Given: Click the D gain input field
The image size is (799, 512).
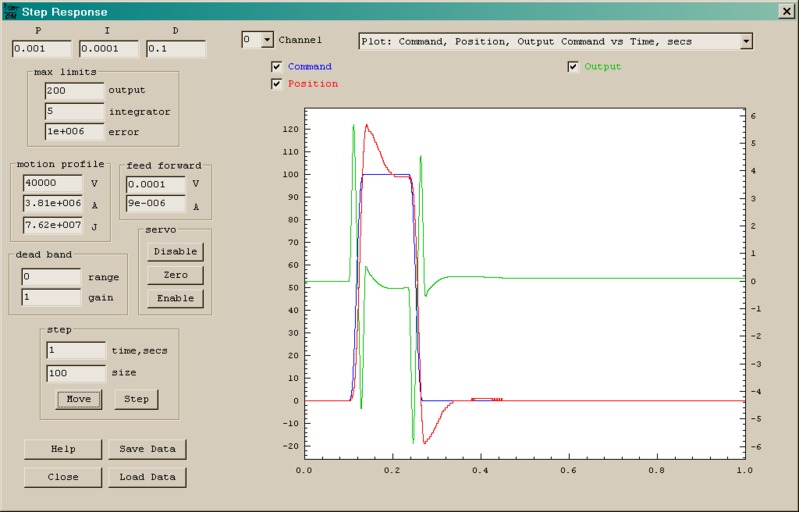Looking at the screenshot, I should [x=175, y=49].
